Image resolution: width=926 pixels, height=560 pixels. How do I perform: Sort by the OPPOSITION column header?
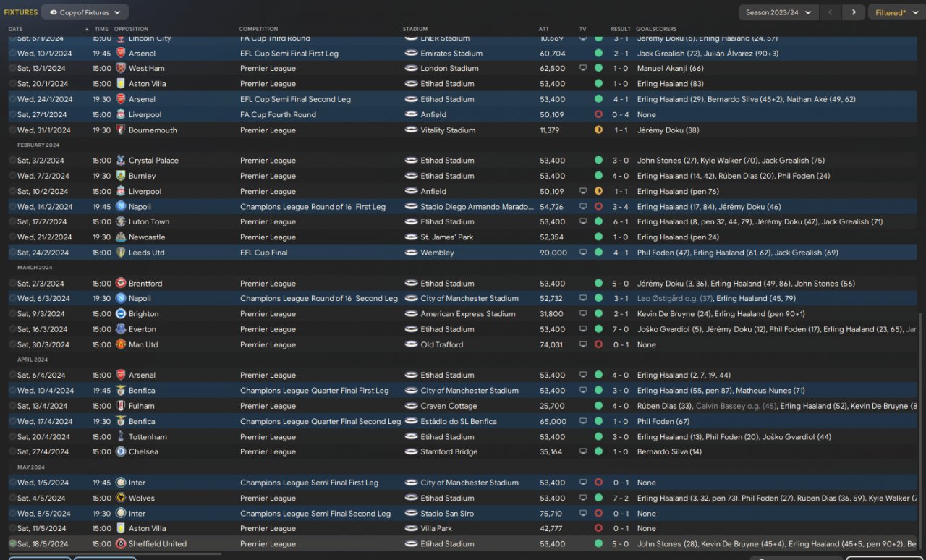click(131, 29)
